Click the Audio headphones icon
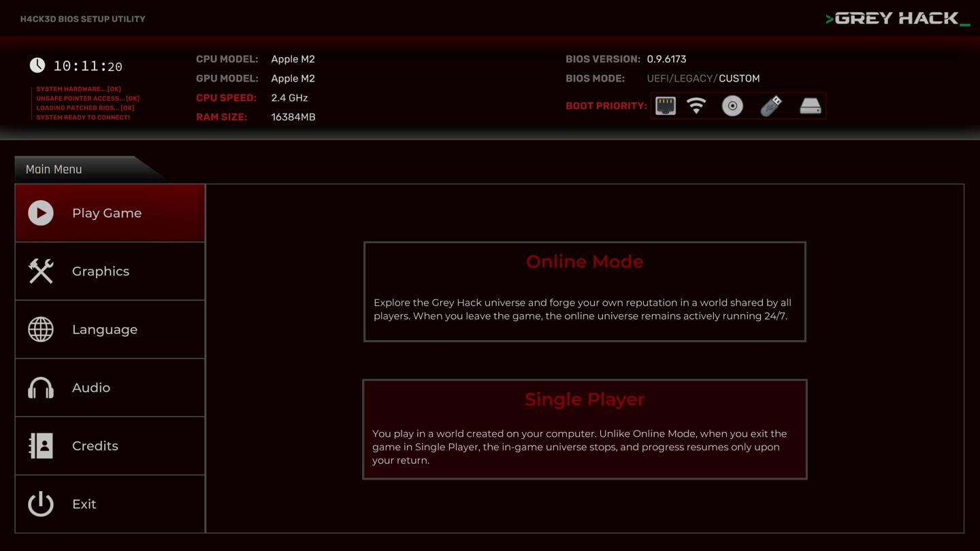Screen dimensions: 980x551 point(41,388)
